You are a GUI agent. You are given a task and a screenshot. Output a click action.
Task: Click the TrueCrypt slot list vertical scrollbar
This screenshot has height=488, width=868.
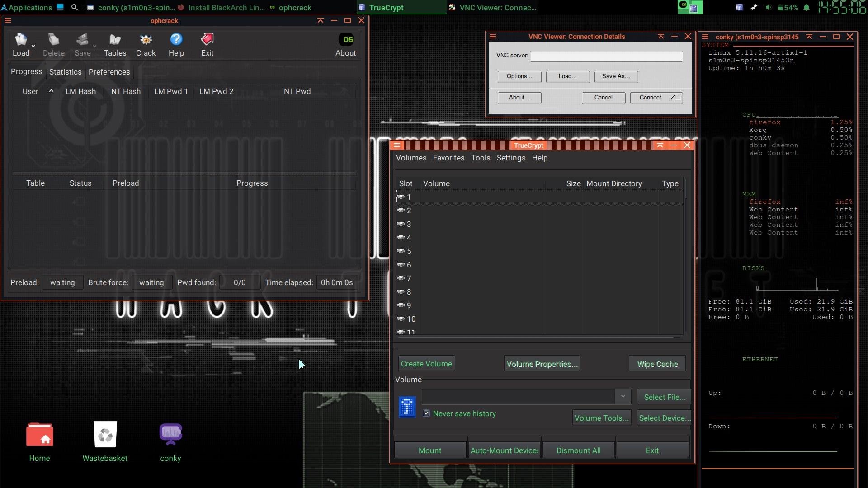coord(686,188)
